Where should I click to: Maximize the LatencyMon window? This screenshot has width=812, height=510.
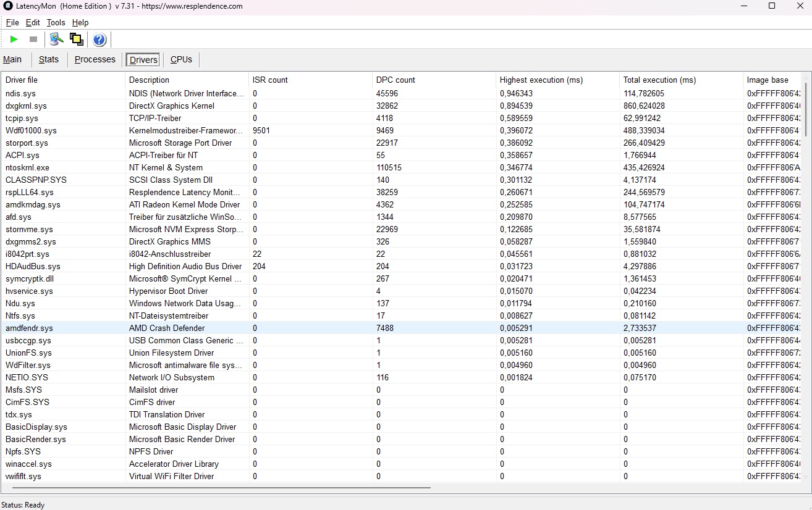coord(771,6)
